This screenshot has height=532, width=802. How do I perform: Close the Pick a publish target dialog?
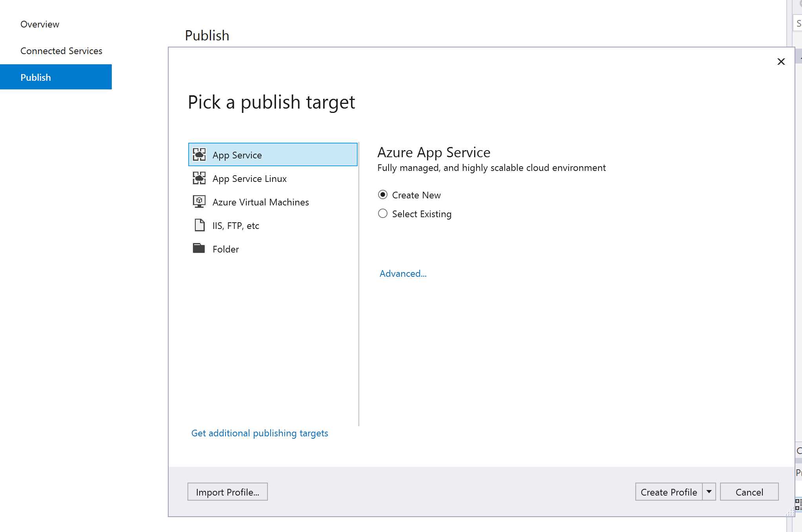781,62
